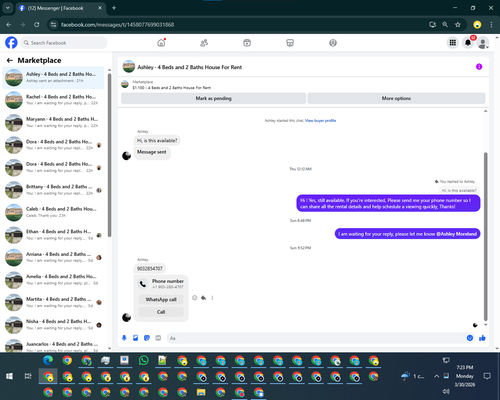Click the Search Facebook box
Viewport: 500px width, 400px height.
click(65, 43)
